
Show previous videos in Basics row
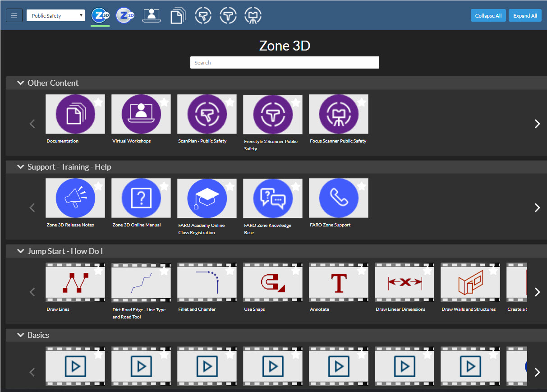[x=32, y=372]
